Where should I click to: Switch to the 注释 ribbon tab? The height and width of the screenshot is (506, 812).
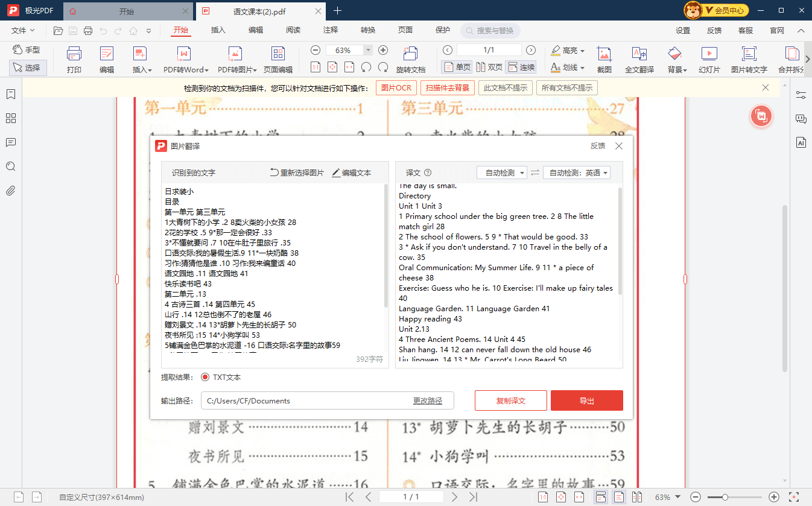330,29
